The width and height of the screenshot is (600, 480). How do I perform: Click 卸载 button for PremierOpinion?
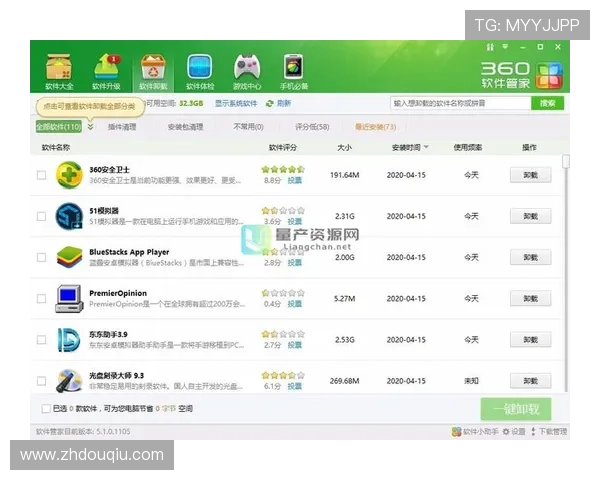tap(530, 299)
